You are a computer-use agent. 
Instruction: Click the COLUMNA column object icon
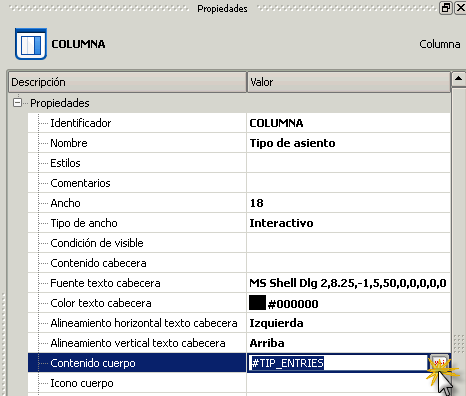pos(31,44)
